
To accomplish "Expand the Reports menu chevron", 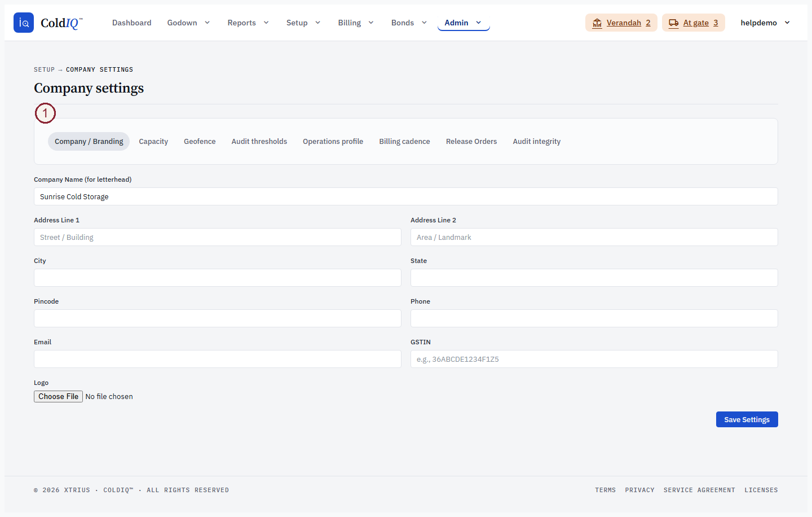I will pos(266,23).
